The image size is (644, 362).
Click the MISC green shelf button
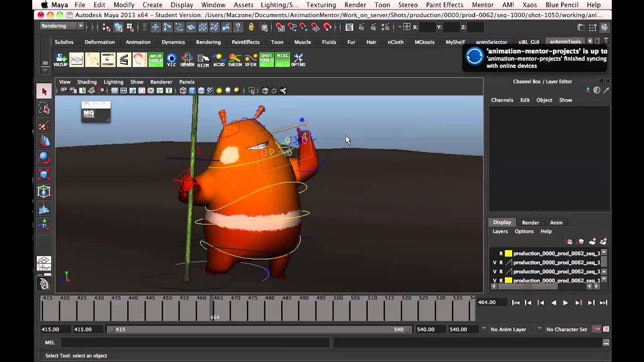tap(282, 60)
